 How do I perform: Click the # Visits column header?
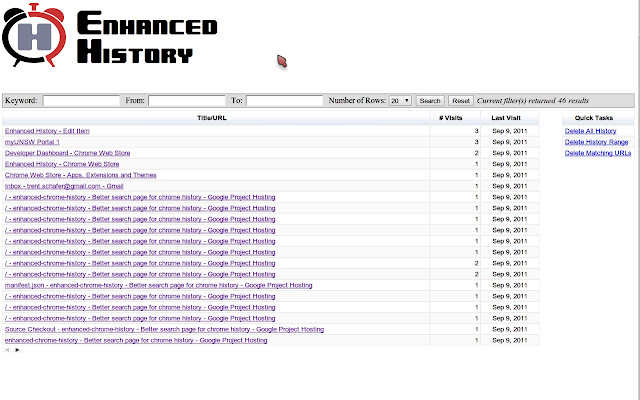point(451,118)
